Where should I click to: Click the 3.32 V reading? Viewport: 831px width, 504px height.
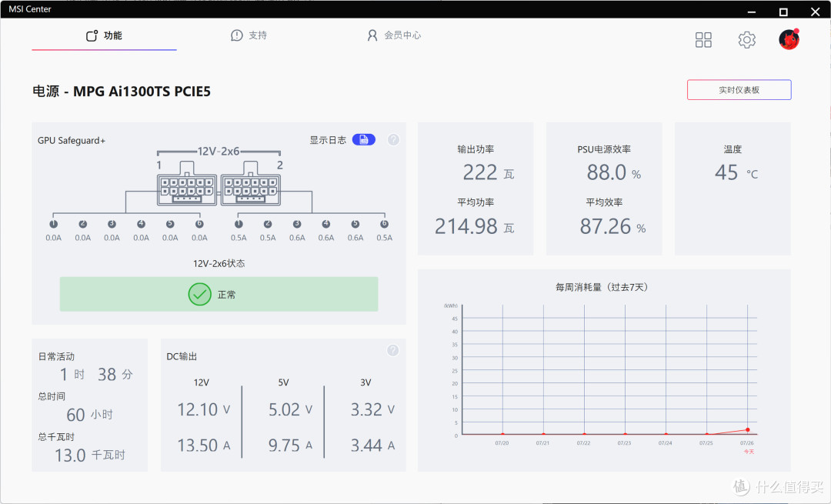click(x=372, y=409)
